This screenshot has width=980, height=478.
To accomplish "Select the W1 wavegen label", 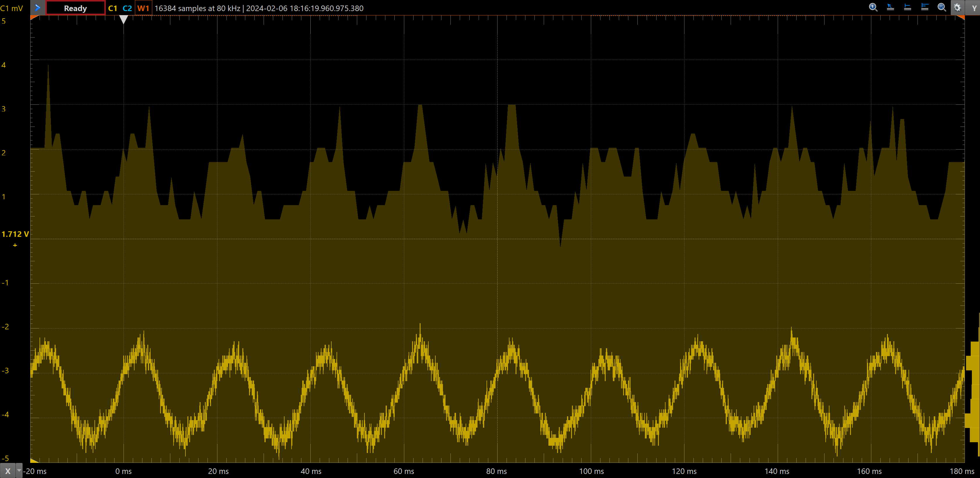I will (143, 8).
